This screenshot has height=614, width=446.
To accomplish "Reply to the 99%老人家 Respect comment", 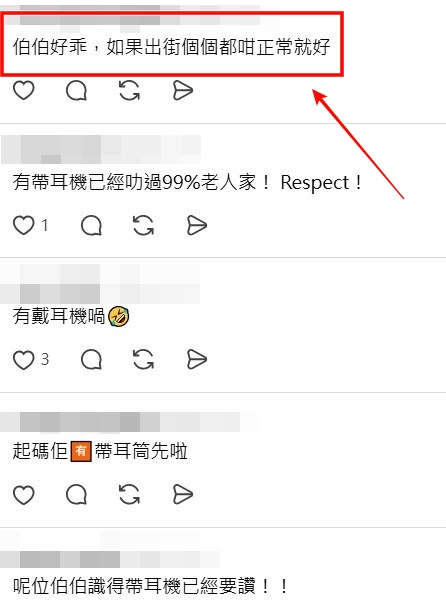I will point(91,225).
